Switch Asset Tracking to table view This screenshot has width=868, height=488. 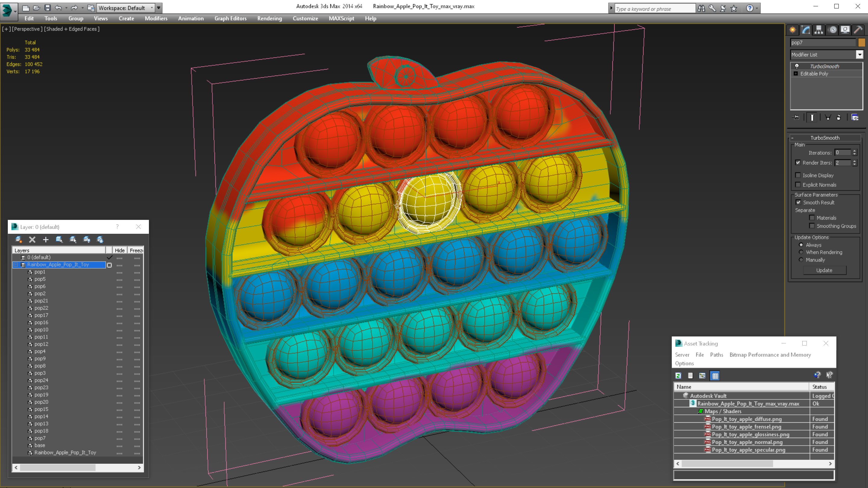(715, 376)
